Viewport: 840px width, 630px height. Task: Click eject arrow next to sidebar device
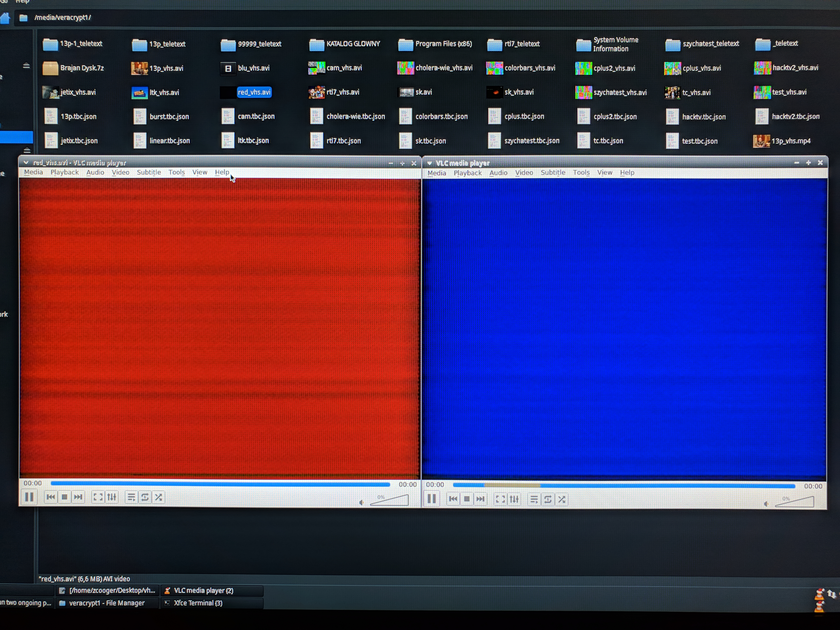tap(26, 66)
